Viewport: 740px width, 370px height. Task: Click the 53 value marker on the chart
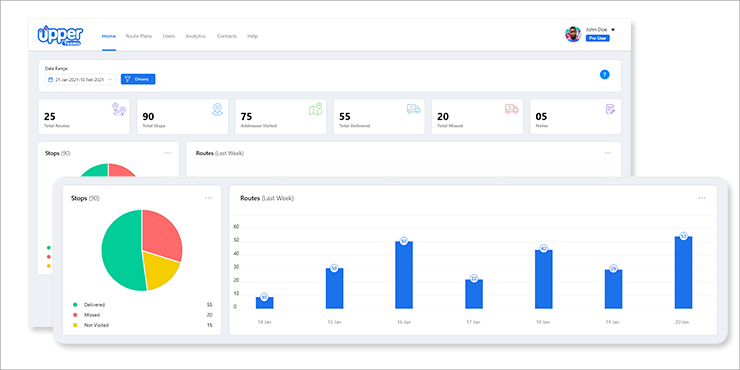[x=683, y=236]
